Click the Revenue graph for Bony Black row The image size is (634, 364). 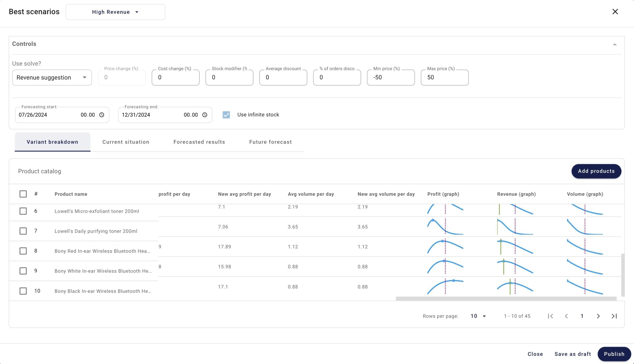point(515,286)
